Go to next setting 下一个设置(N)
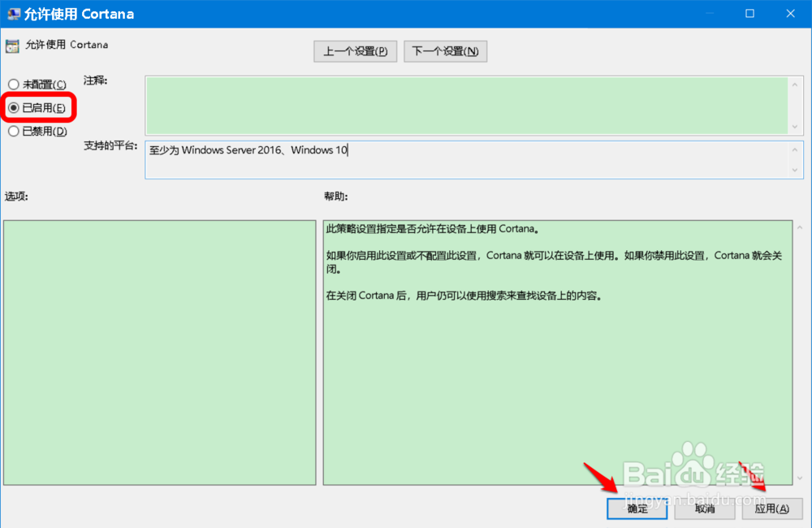 pos(445,51)
